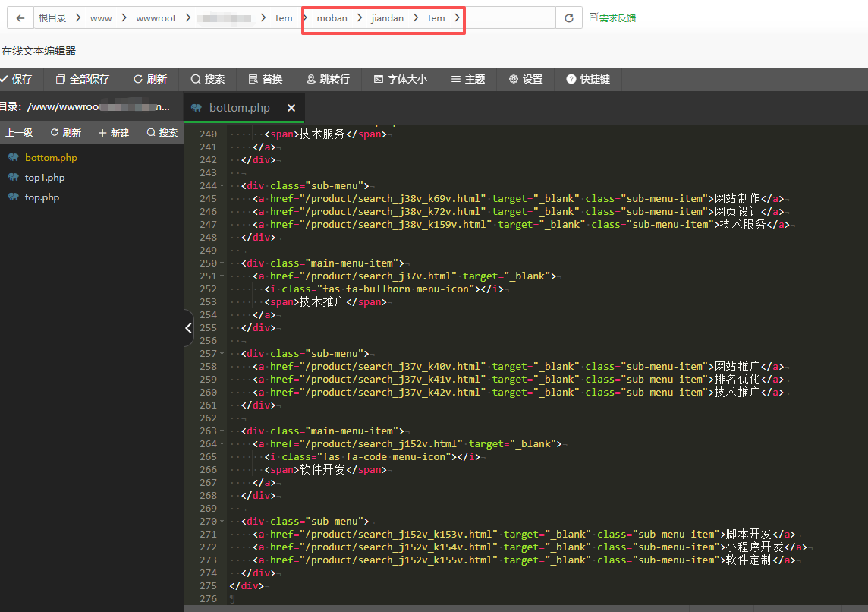
Task: Fold the code block at line 251
Action: (222, 276)
